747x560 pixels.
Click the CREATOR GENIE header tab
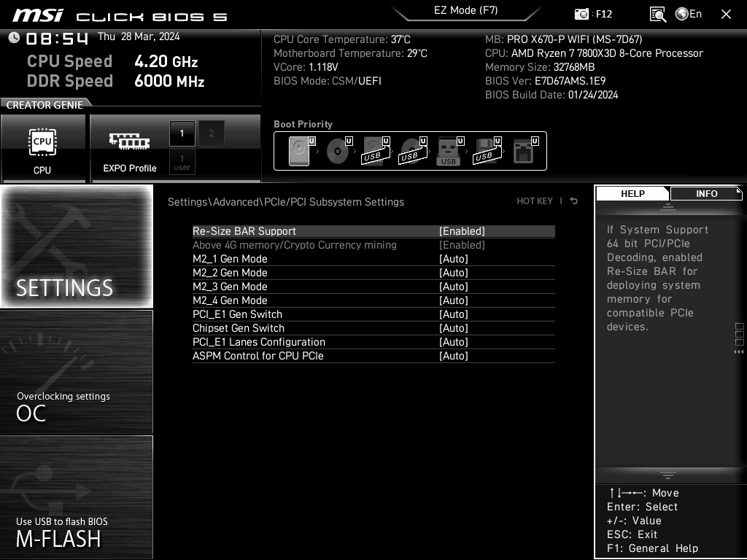point(44,105)
